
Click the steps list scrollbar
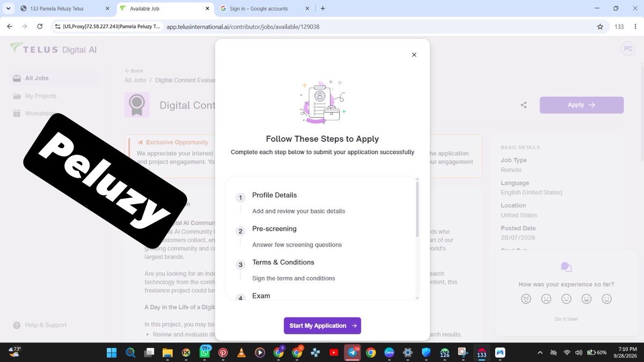coord(418,209)
